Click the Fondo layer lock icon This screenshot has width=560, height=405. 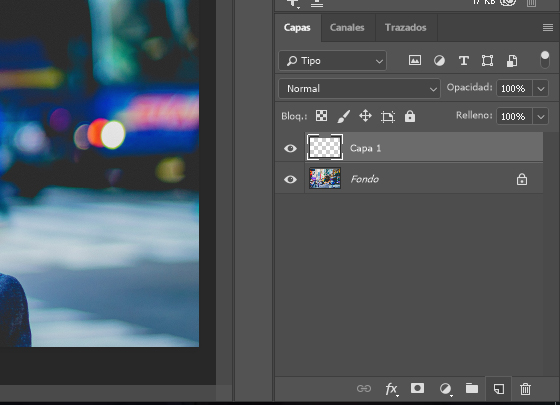[x=522, y=179]
